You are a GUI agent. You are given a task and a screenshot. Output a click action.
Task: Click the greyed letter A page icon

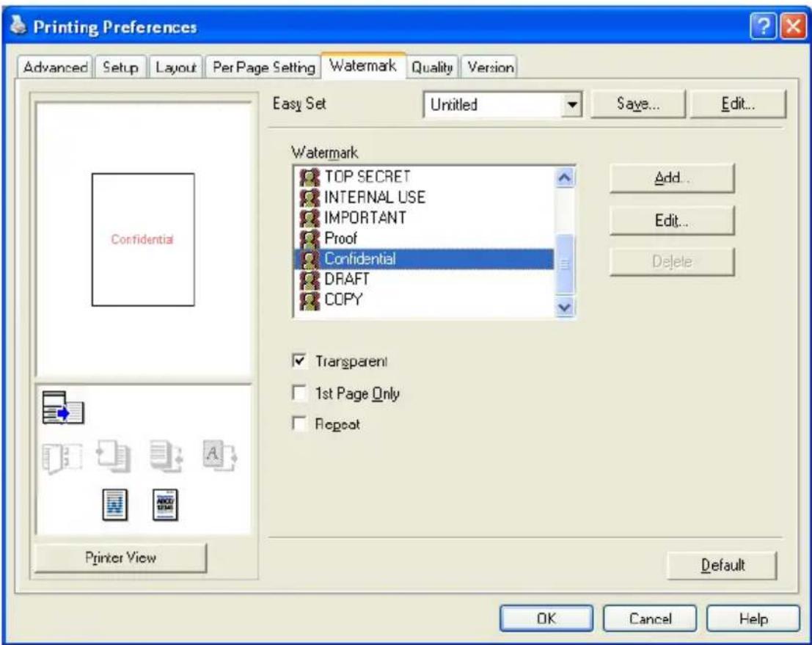pyautogui.click(x=219, y=456)
